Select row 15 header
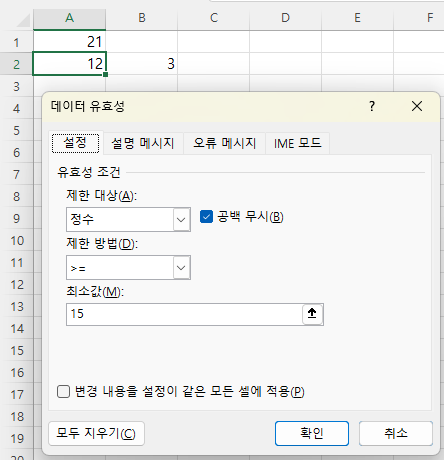The width and height of the screenshot is (444, 460). [16, 350]
